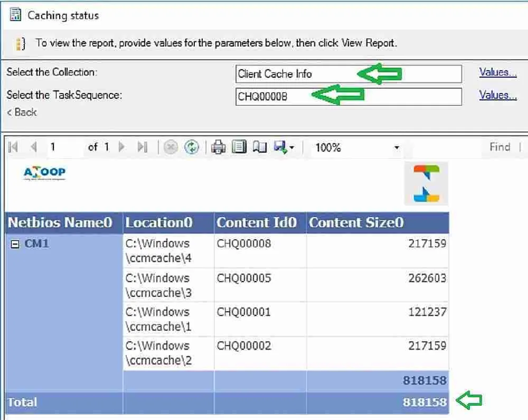Open Values link for TaskSequence
Viewport: 528px width, 420px height.
coord(497,95)
